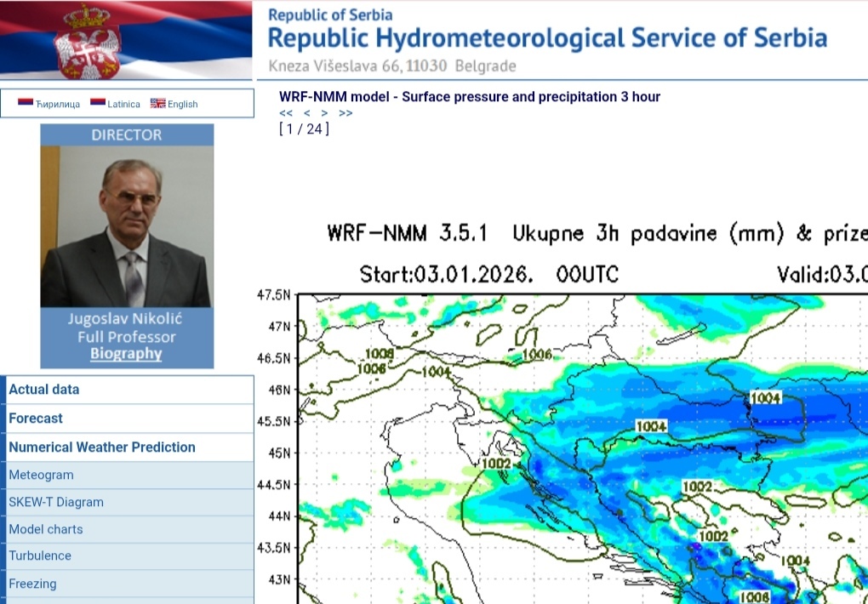
Task: Switch language to Ћирилица
Action: coord(58,104)
